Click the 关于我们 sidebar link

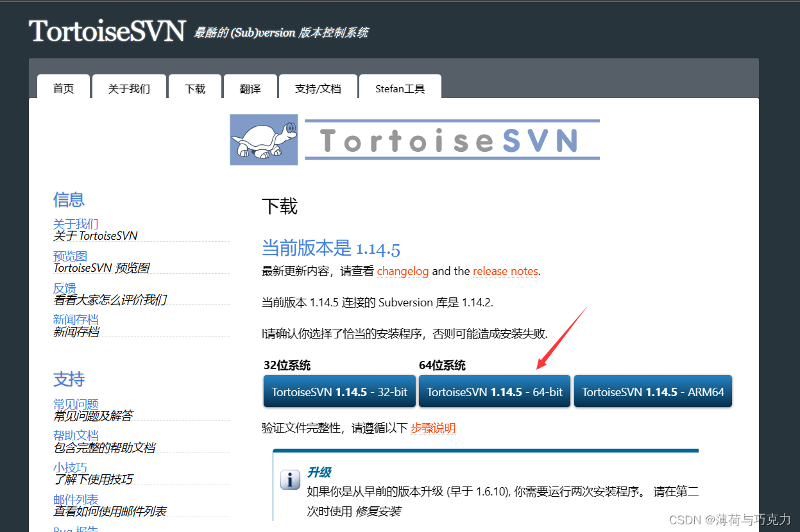click(x=76, y=224)
